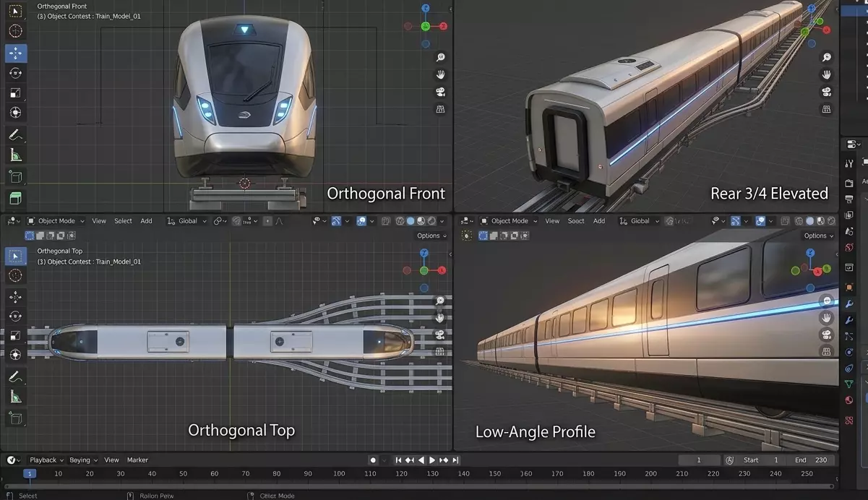Toggle gizmo display in top viewport header

336,221
